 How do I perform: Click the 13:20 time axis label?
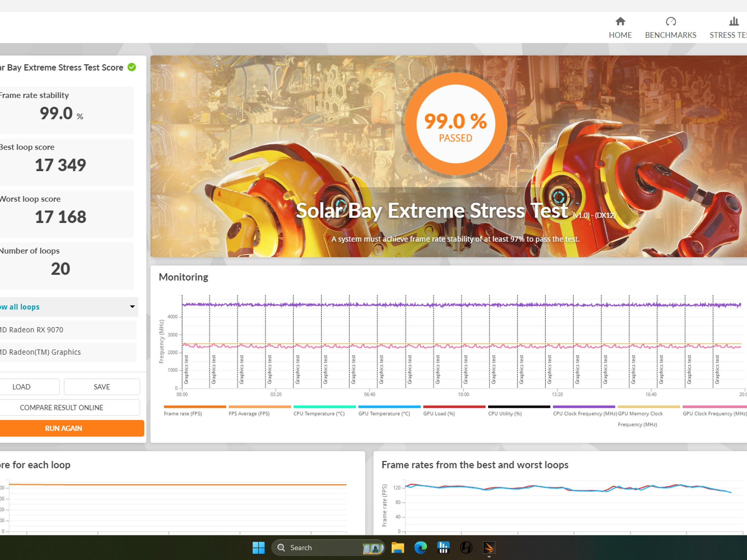click(x=557, y=394)
